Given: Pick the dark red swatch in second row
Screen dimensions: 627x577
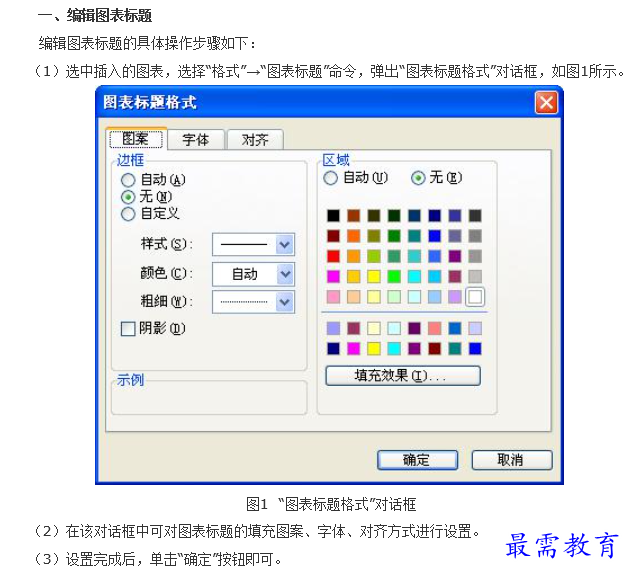Looking at the screenshot, I should [x=333, y=236].
